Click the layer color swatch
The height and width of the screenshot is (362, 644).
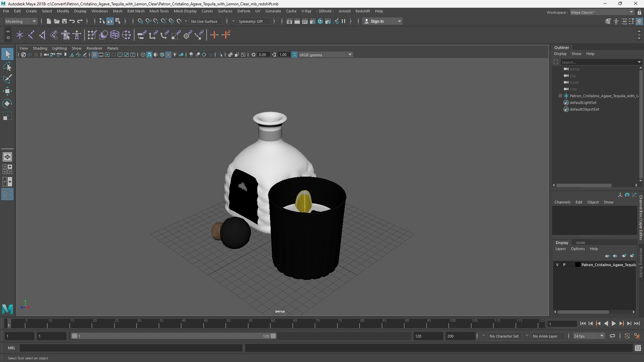(x=578, y=265)
